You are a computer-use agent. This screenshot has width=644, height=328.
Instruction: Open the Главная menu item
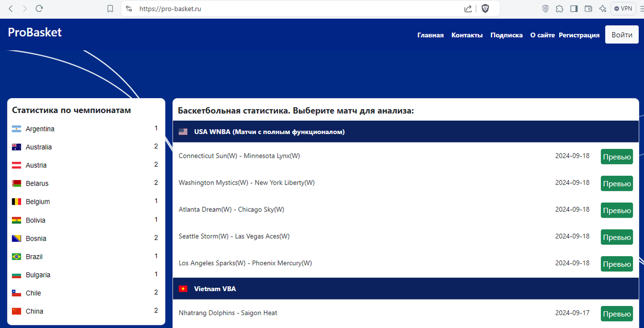[430, 35]
